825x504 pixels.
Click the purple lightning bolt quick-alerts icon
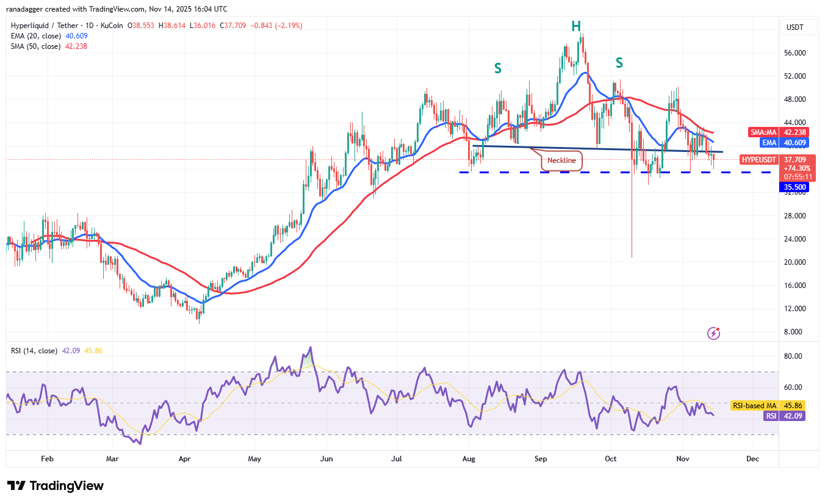(x=712, y=333)
